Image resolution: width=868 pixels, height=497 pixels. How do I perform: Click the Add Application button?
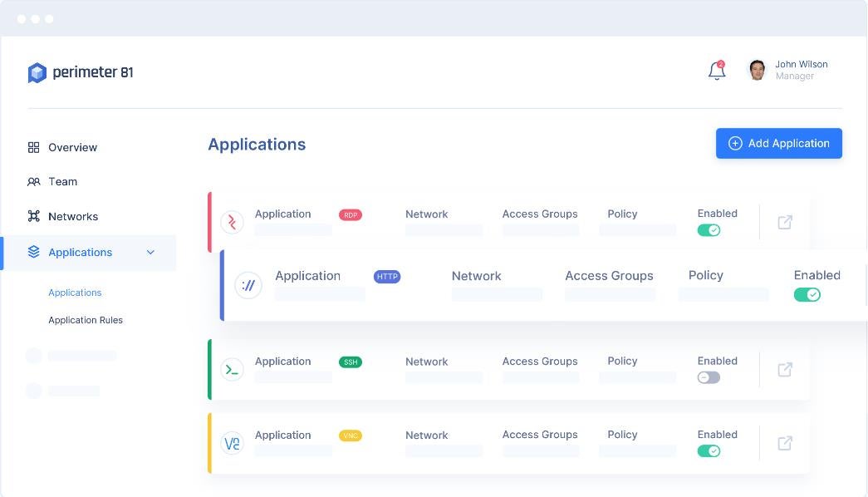tap(779, 144)
